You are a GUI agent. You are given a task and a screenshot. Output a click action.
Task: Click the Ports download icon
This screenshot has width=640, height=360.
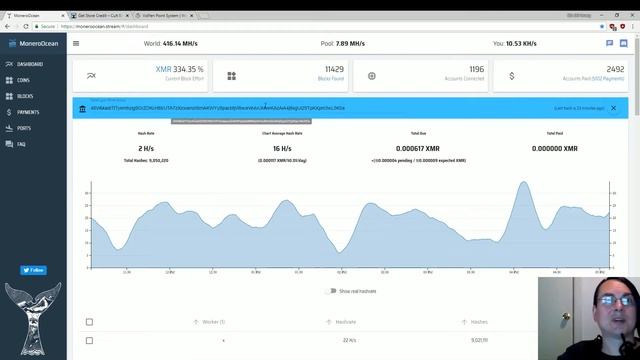coord(9,128)
